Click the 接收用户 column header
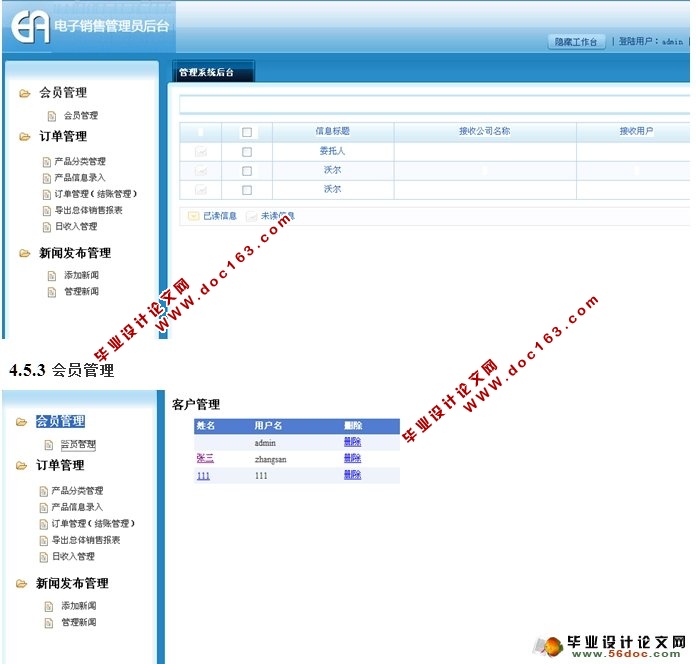The height and width of the screenshot is (664, 696). coord(637,131)
